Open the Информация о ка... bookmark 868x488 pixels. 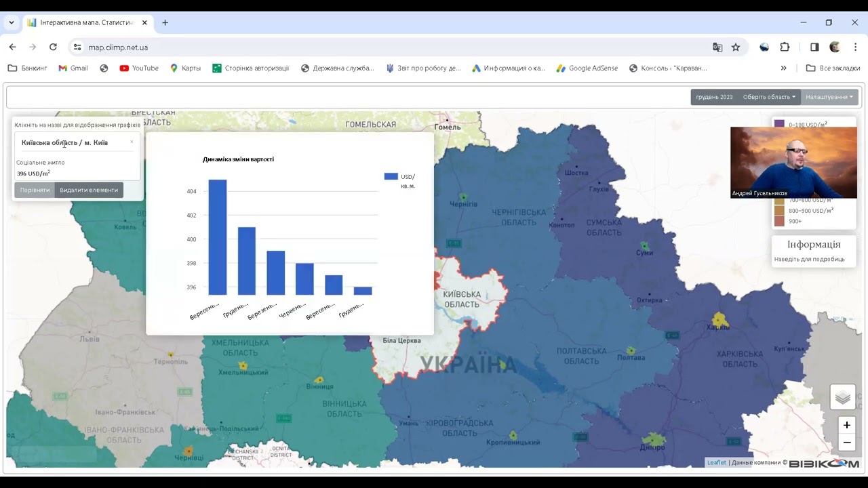tap(509, 68)
